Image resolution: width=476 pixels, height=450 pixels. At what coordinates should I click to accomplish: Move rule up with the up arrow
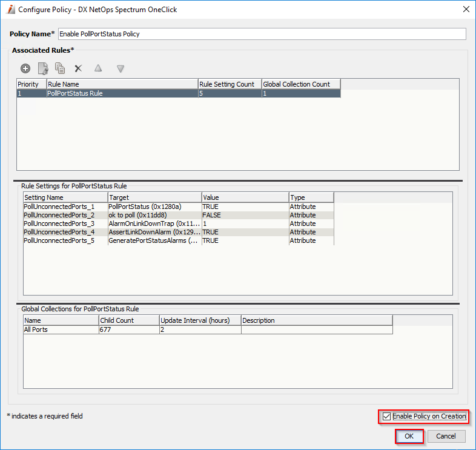[98, 68]
